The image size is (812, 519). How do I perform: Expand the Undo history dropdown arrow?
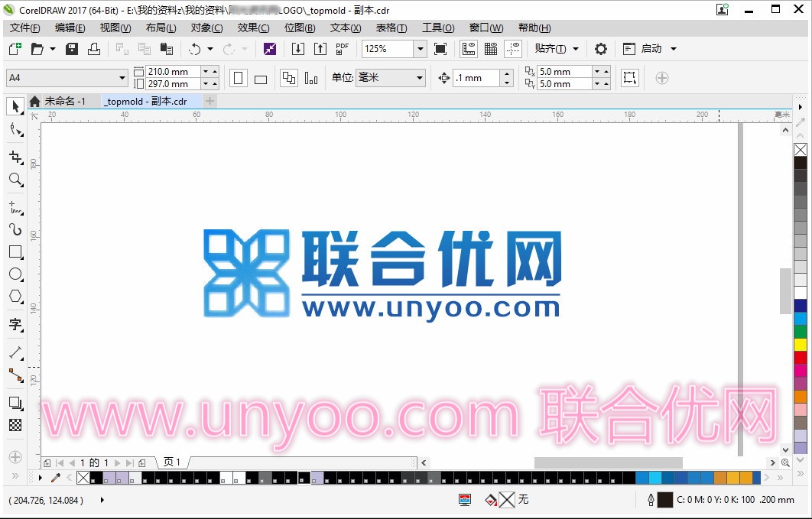pyautogui.click(x=209, y=49)
